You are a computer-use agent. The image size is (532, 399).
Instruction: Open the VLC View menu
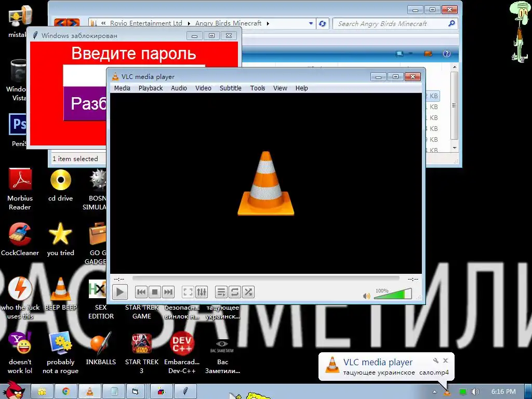tap(280, 88)
